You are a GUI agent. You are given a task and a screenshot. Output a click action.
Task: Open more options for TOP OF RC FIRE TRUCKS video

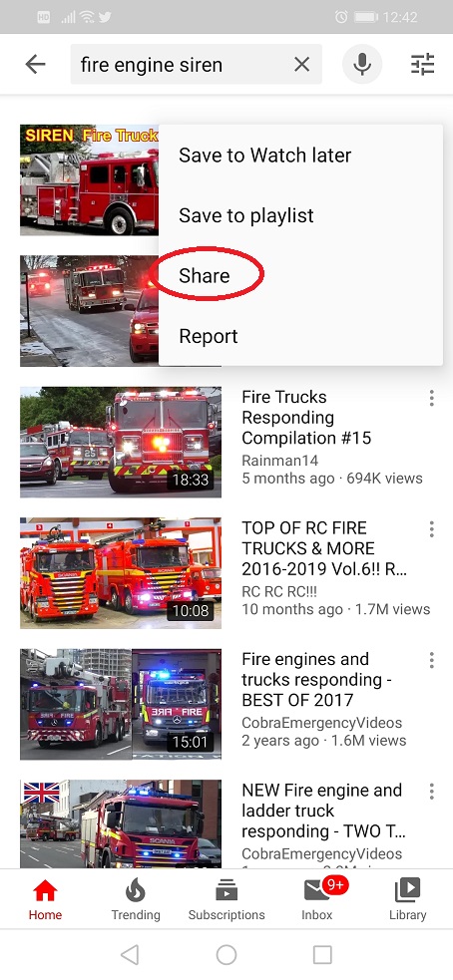point(431,529)
